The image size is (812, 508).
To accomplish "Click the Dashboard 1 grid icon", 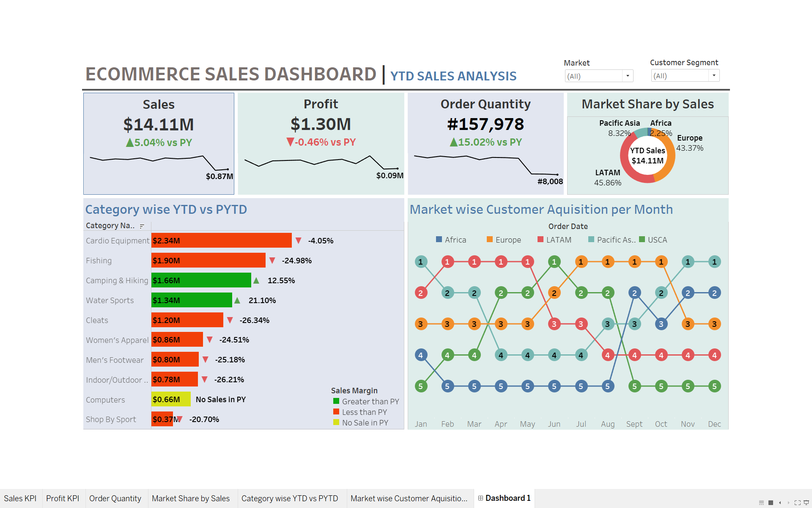I will [480, 498].
